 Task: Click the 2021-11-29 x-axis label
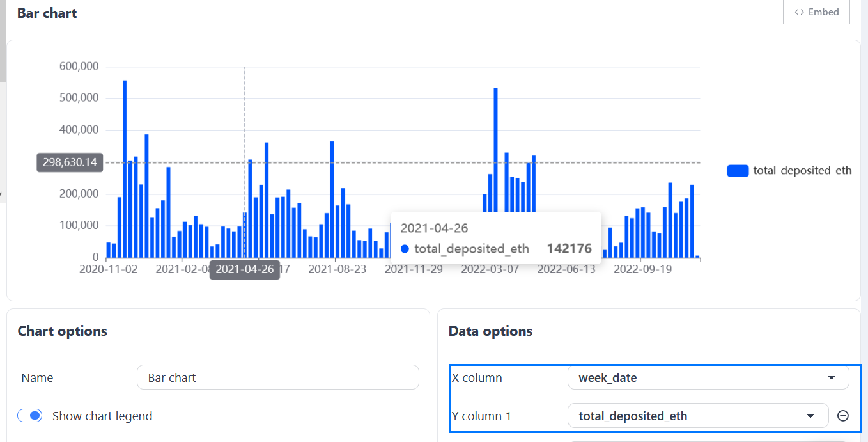tap(414, 269)
